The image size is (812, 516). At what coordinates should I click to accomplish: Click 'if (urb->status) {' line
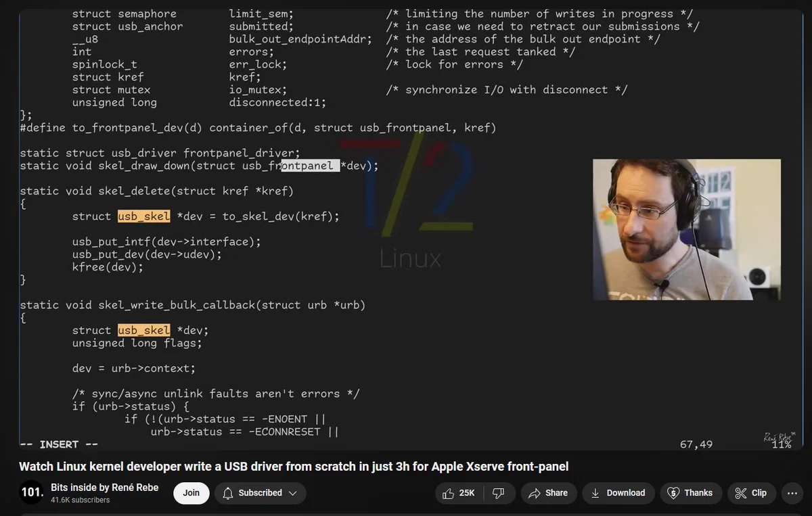coord(131,406)
